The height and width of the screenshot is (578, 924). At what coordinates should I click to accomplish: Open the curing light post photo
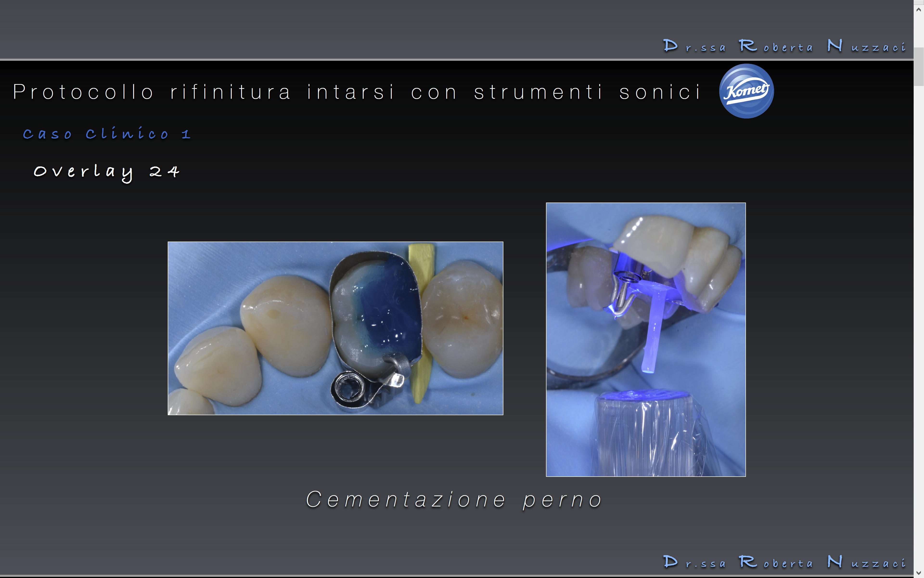646,340
